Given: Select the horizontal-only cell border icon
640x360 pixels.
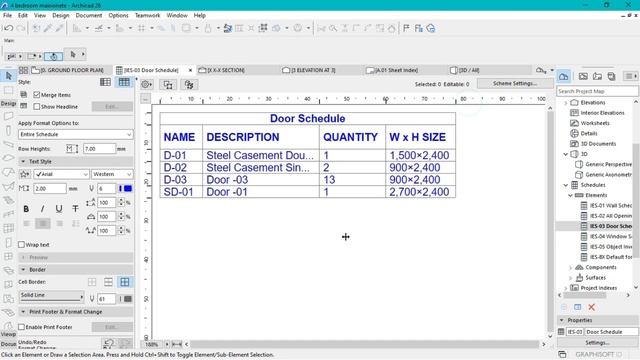Looking at the screenshot, I should (108, 282).
